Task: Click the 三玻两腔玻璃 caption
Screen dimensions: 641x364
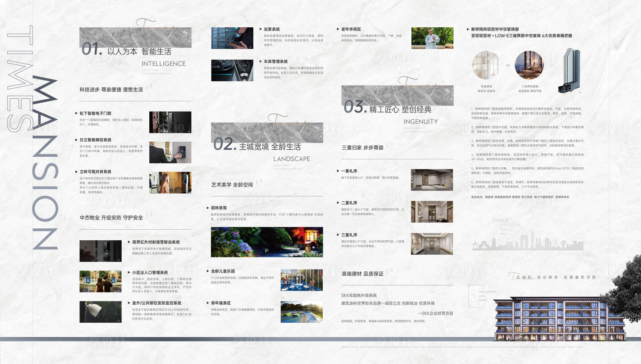Action: [529, 86]
